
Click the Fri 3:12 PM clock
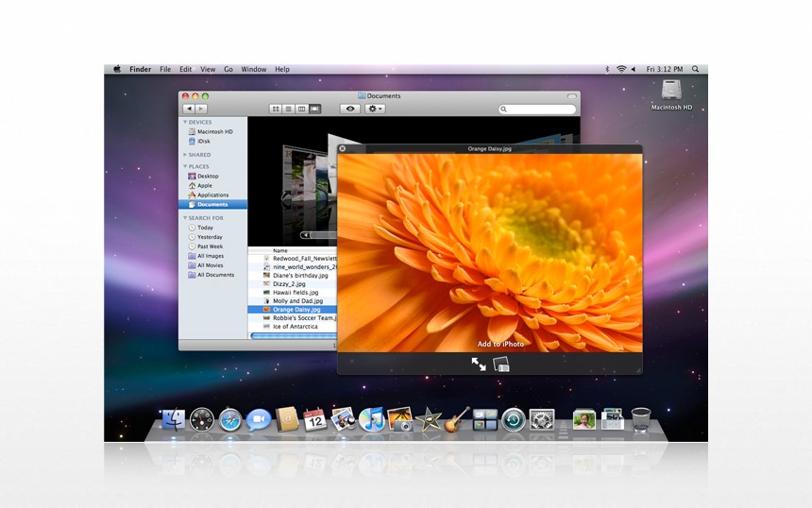(665, 69)
